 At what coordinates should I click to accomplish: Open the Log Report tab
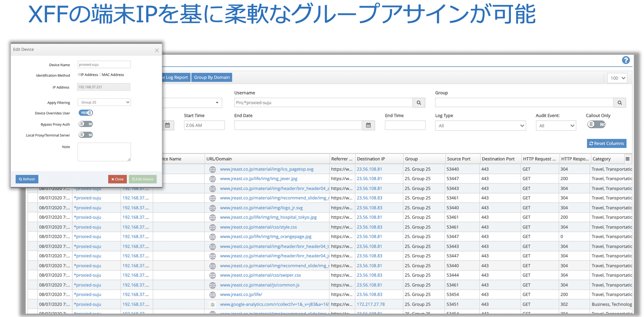pos(176,77)
